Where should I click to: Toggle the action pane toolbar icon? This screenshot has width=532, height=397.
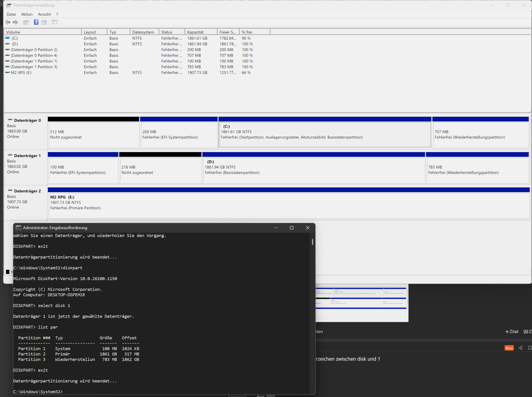click(44, 22)
